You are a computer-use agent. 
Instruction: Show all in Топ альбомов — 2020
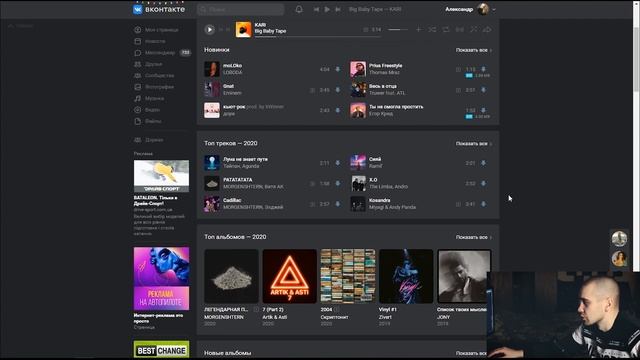[x=473, y=237]
